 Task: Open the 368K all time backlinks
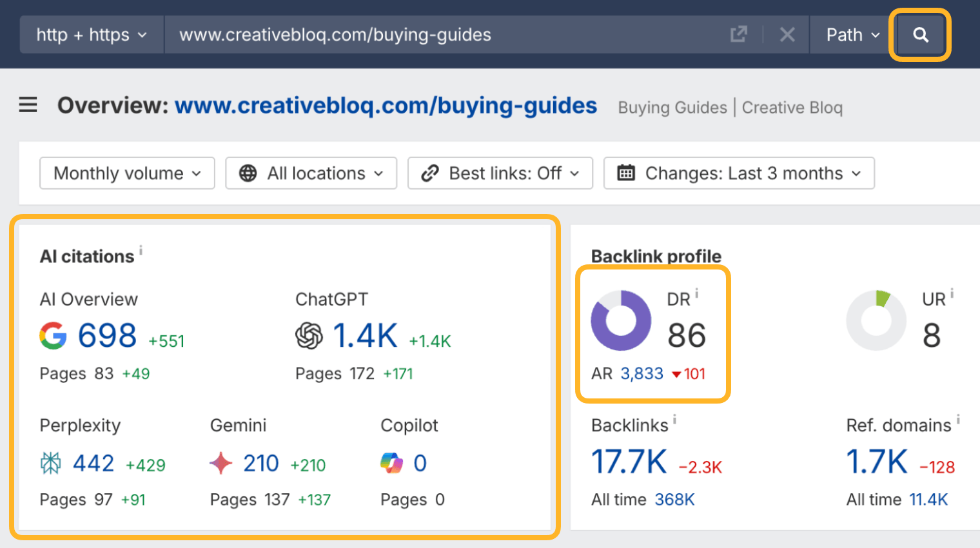(x=674, y=500)
